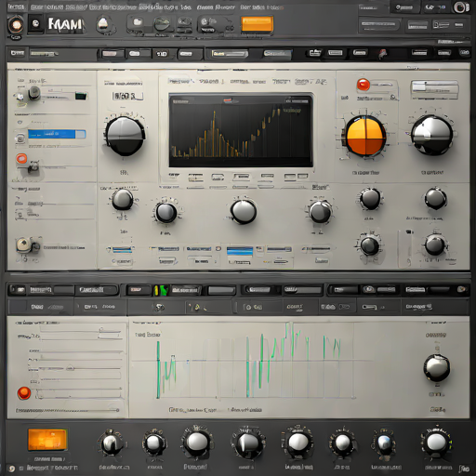The width and height of the screenshot is (476, 476).
Task: Click the chrome knob right of the waveform graph
Action: coord(437,367)
